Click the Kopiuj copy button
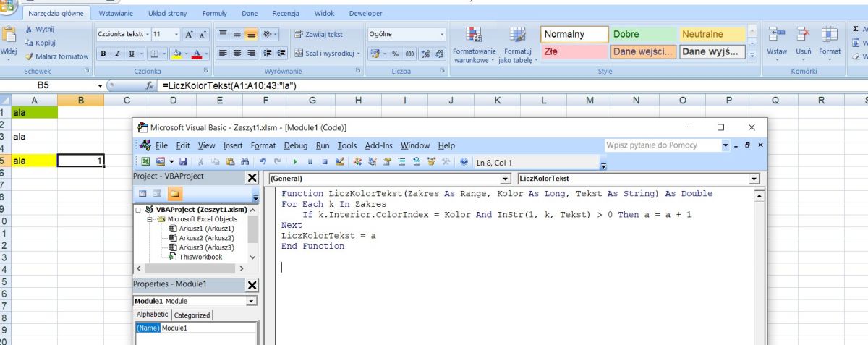The width and height of the screenshot is (868, 345). point(41,43)
